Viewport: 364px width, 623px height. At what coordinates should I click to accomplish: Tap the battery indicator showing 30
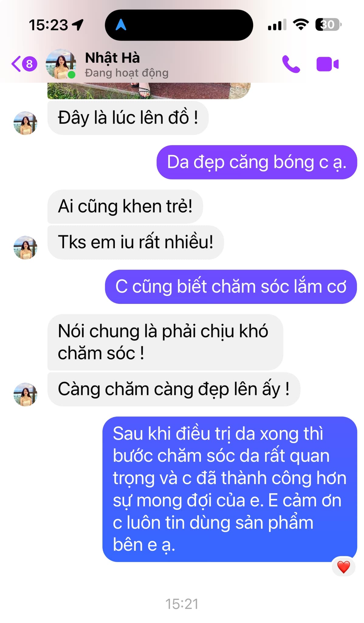328,25
